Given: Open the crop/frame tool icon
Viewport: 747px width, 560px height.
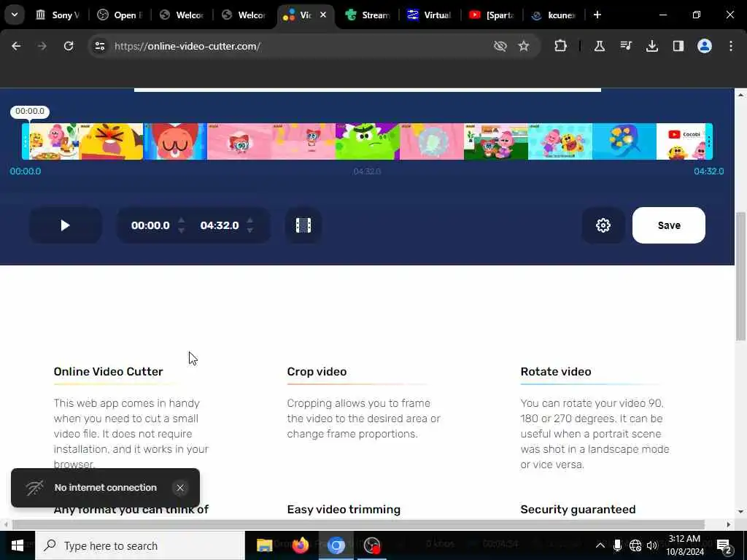Looking at the screenshot, I should pyautogui.click(x=303, y=225).
